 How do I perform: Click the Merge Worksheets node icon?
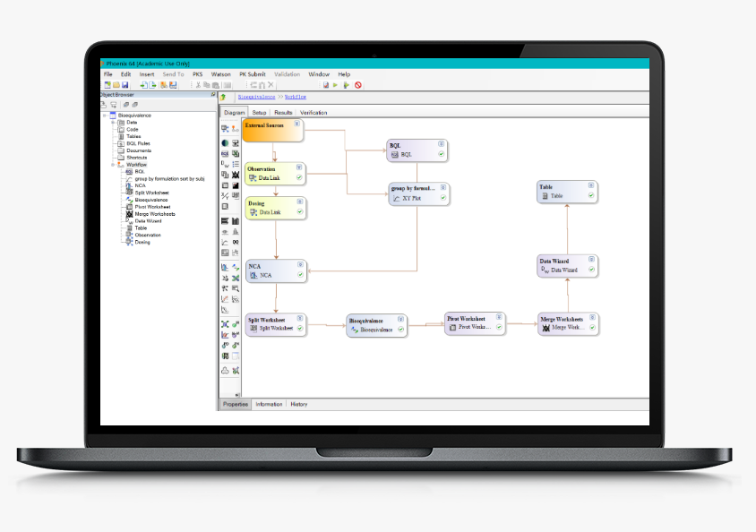tap(546, 328)
